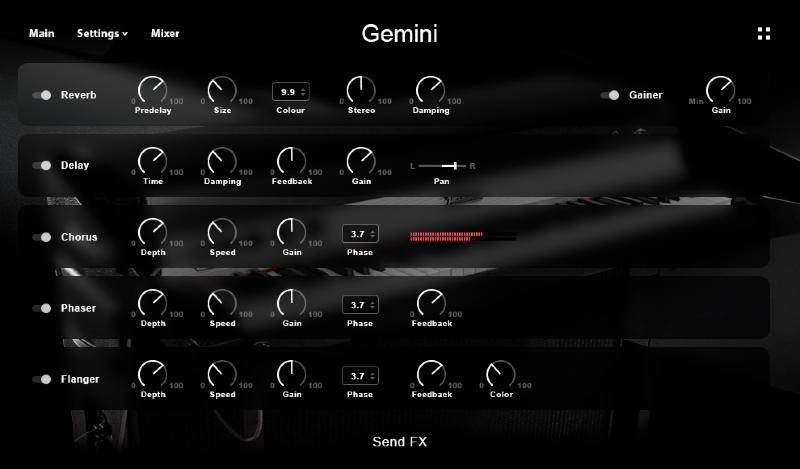Click the Delay Pan slider handle

click(455, 166)
